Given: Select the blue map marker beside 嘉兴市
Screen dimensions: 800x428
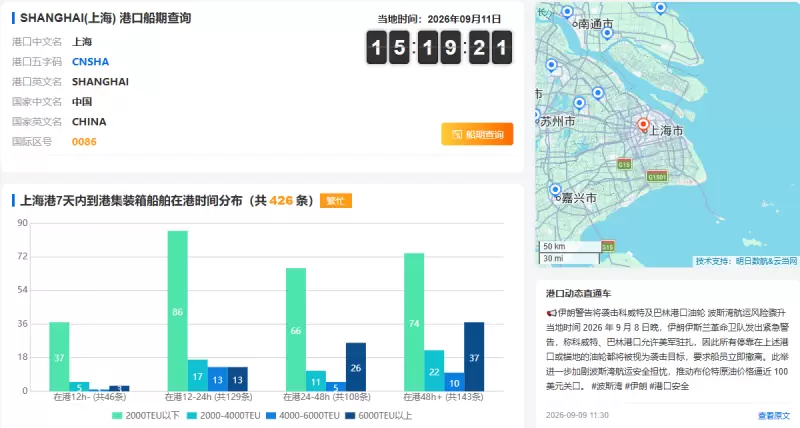Looking at the screenshot, I should 555,190.
